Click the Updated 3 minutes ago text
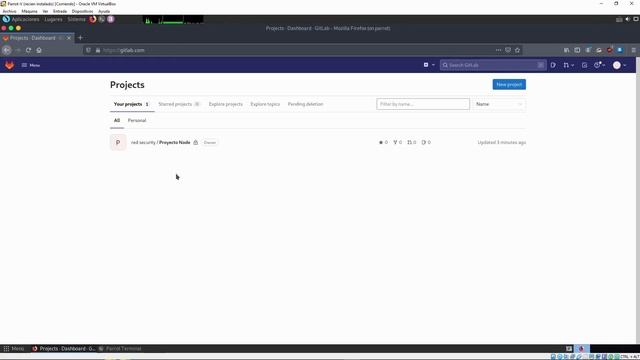The width and height of the screenshot is (640, 360). 502,142
